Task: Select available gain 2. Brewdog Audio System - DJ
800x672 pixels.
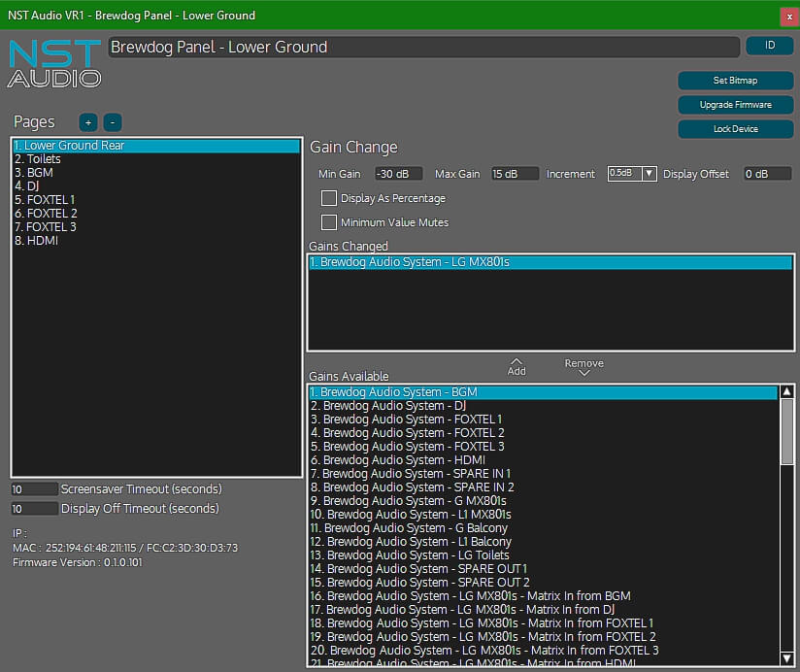Action: (x=544, y=406)
